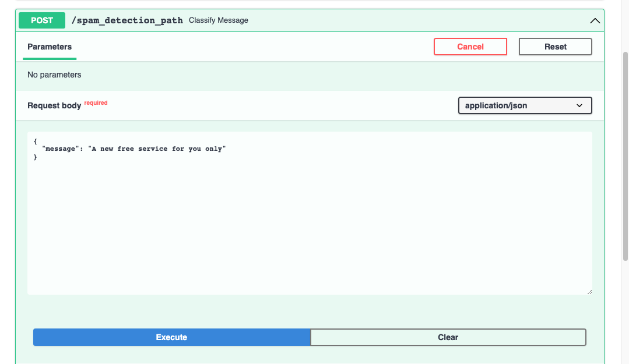Collapse the spam_detection_path operation chevron
Viewport: 629px width, 364px height.
[595, 20]
